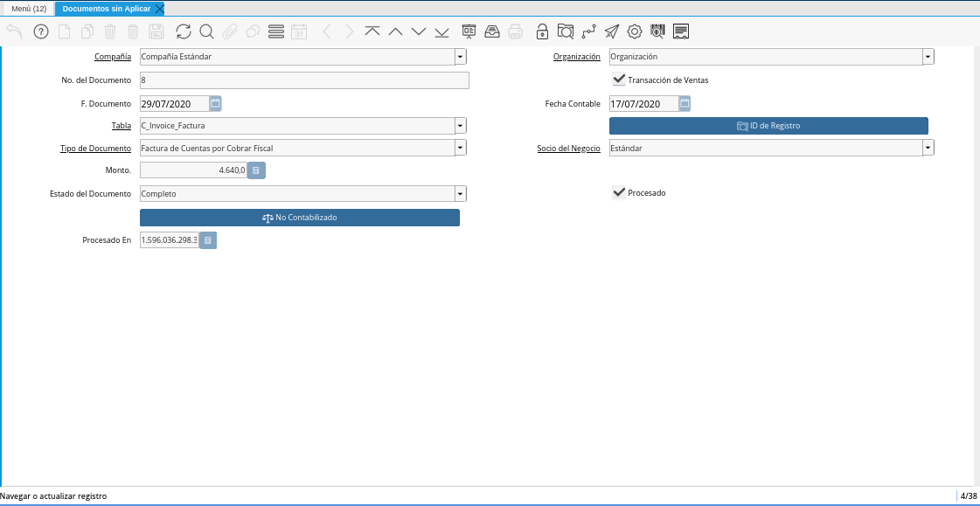Go to the first record arrow
Viewport: 980px width, 506px height.
pyautogui.click(x=372, y=31)
